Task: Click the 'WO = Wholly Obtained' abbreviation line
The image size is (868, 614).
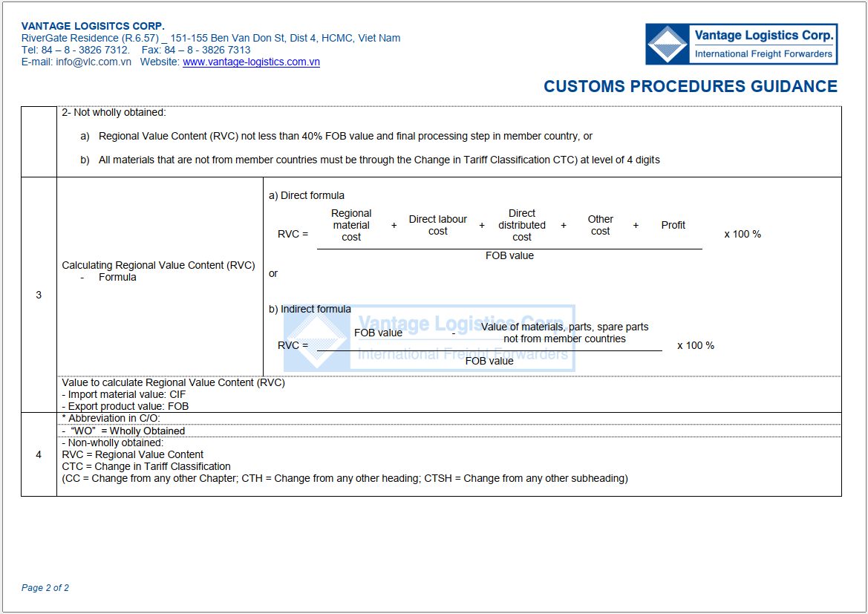Action: 126,431
